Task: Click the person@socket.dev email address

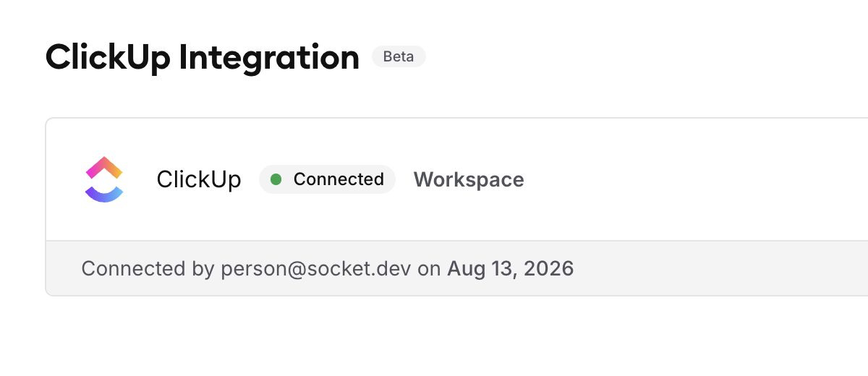Action: 316,269
